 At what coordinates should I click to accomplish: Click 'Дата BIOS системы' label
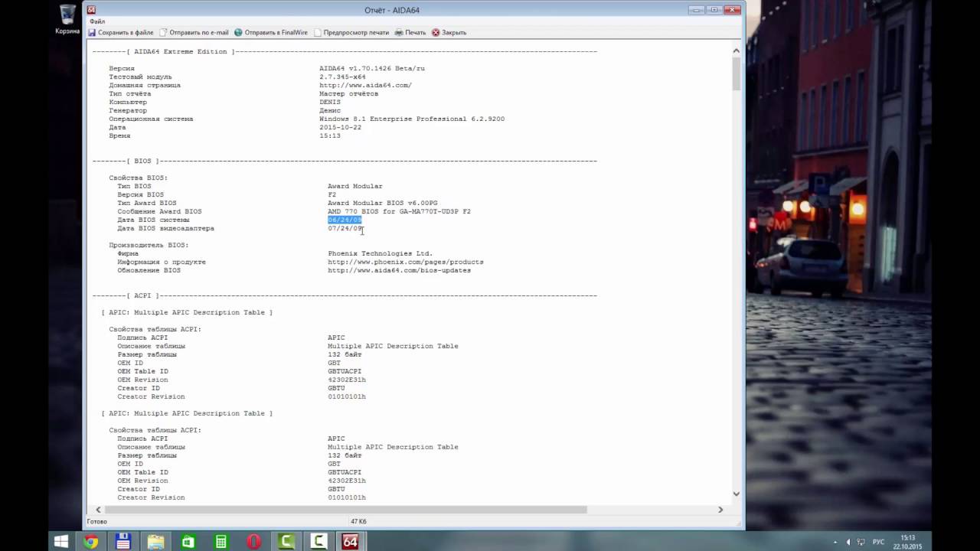pos(153,220)
